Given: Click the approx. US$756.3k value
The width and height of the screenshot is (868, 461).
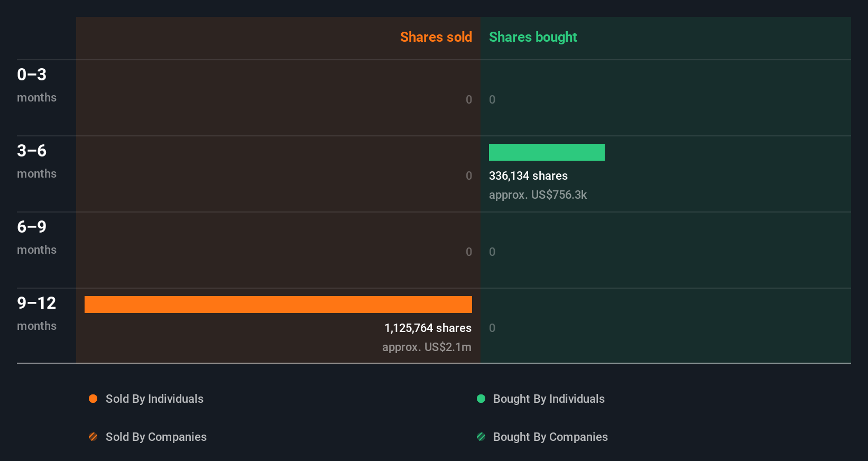Looking at the screenshot, I should (538, 195).
